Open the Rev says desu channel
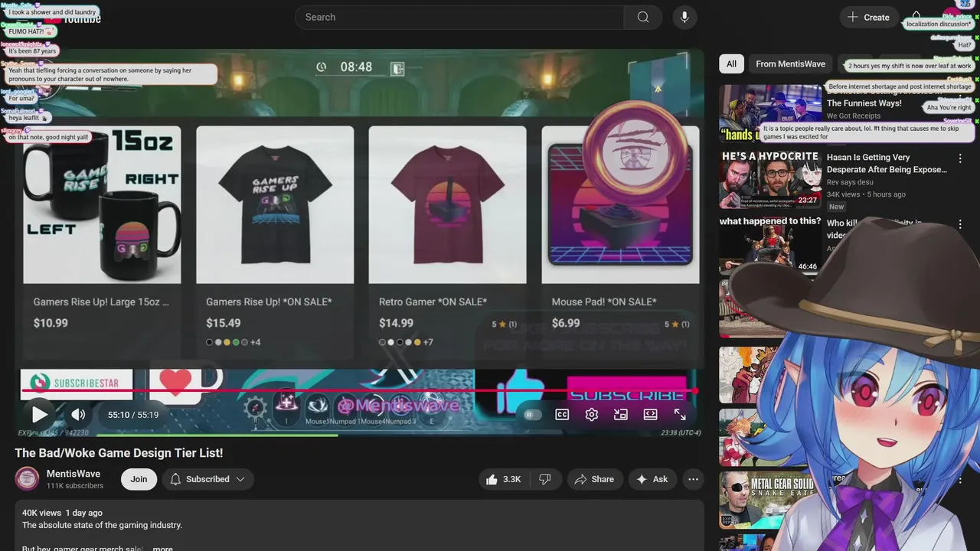 pos(850,182)
